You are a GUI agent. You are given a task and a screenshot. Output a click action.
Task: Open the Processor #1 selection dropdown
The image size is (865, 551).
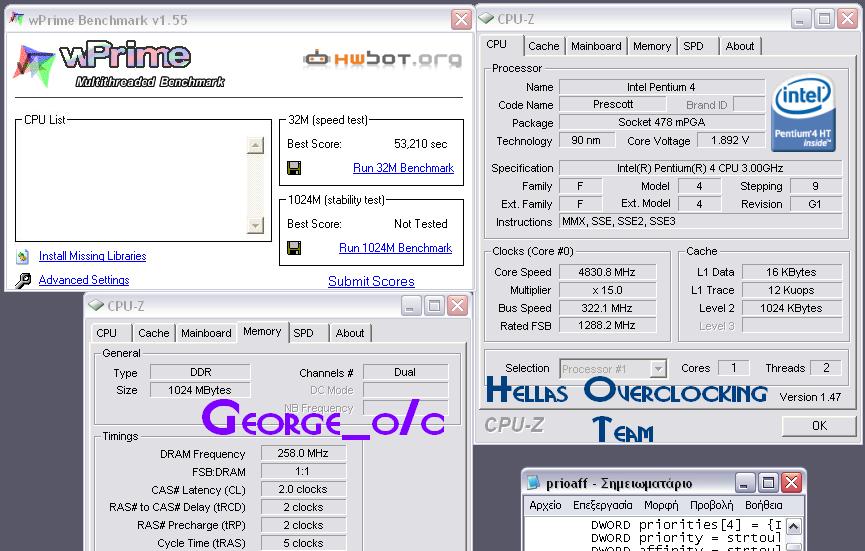658,368
